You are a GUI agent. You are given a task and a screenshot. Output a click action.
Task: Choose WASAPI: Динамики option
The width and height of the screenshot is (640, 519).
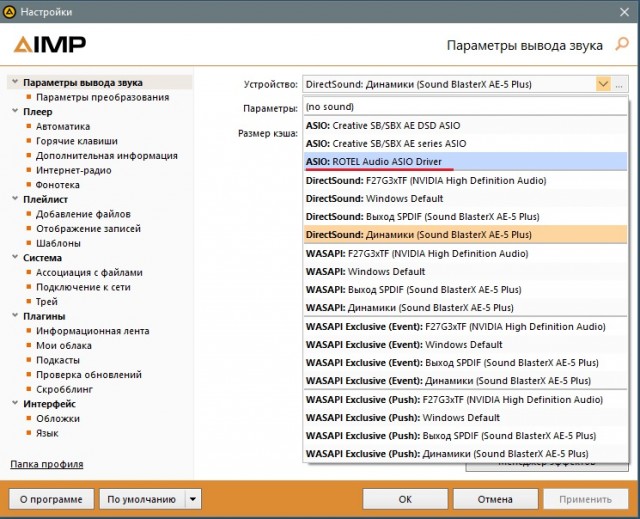pyautogui.click(x=465, y=308)
